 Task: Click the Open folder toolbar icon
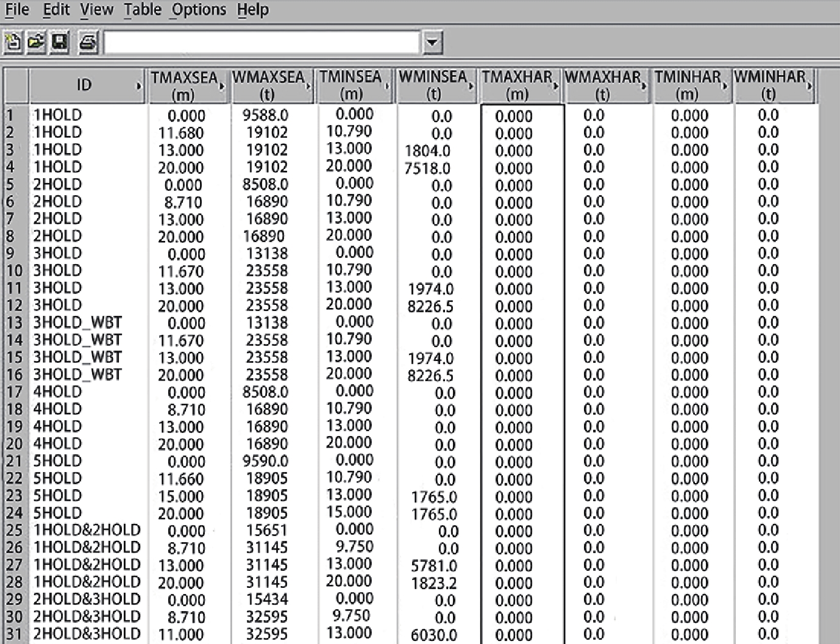point(36,43)
